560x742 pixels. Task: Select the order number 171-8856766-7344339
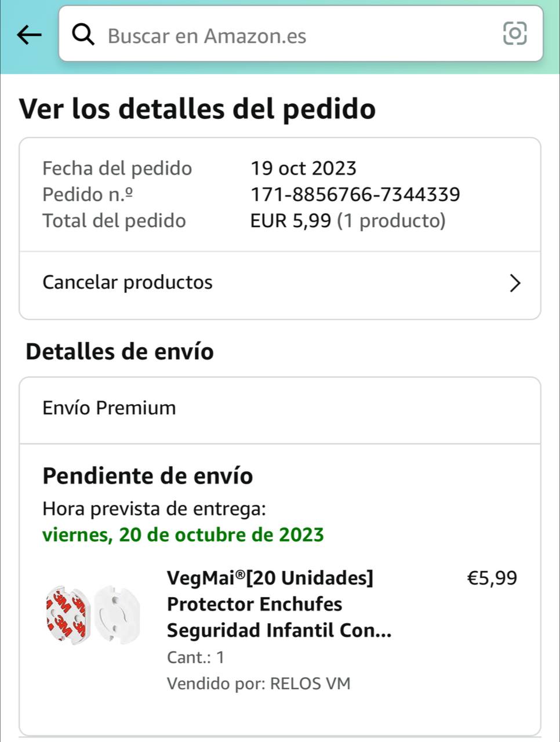355,194
